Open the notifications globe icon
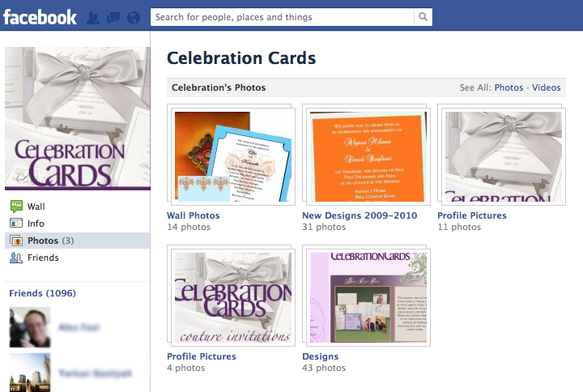Viewport: 583px width, 392px height. point(134,17)
